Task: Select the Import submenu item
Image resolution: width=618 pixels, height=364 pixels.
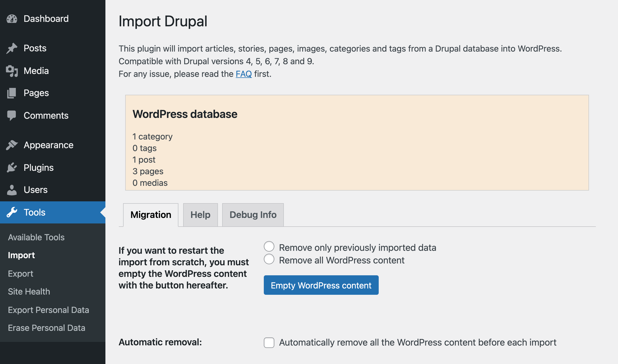Action: (x=21, y=255)
